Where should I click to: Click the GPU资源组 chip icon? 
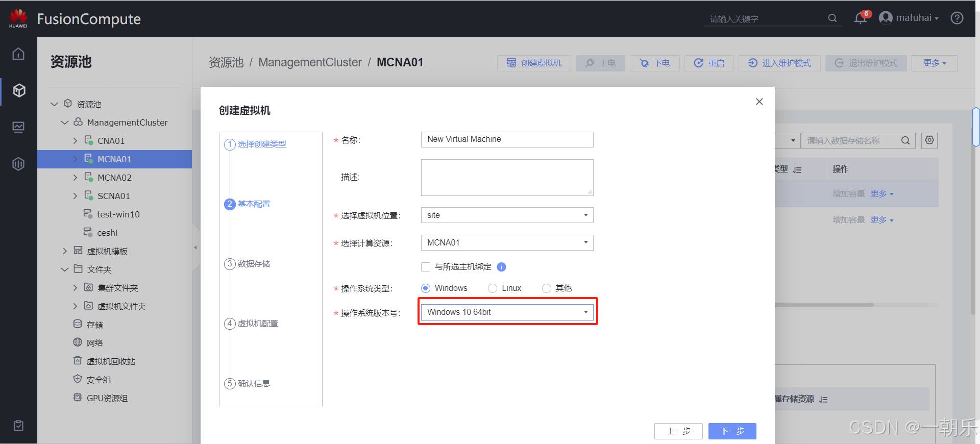[x=78, y=398]
